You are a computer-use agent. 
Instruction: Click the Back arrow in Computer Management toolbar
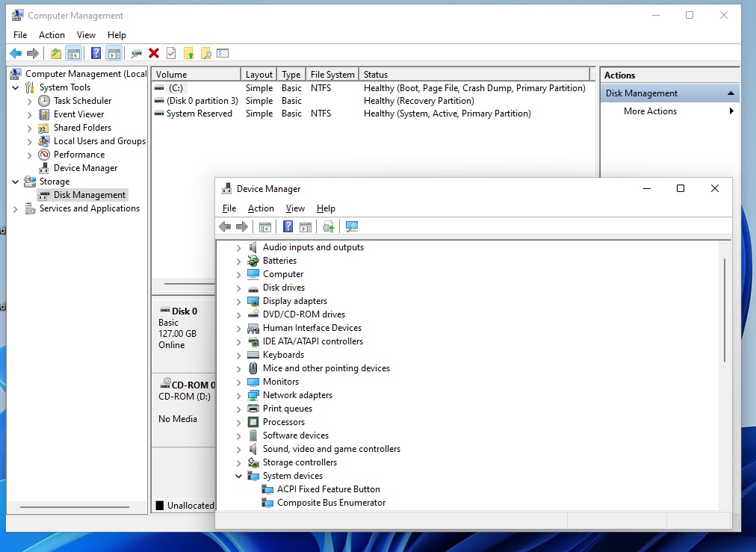[x=16, y=54]
